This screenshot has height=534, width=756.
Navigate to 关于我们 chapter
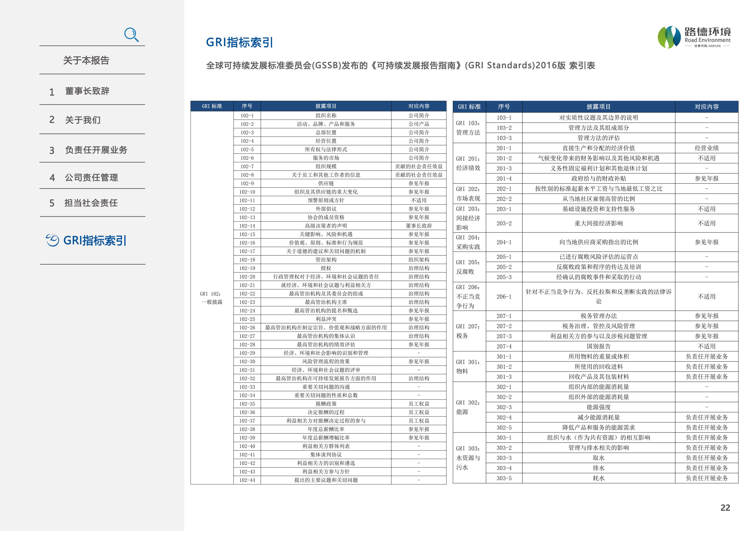(83, 120)
